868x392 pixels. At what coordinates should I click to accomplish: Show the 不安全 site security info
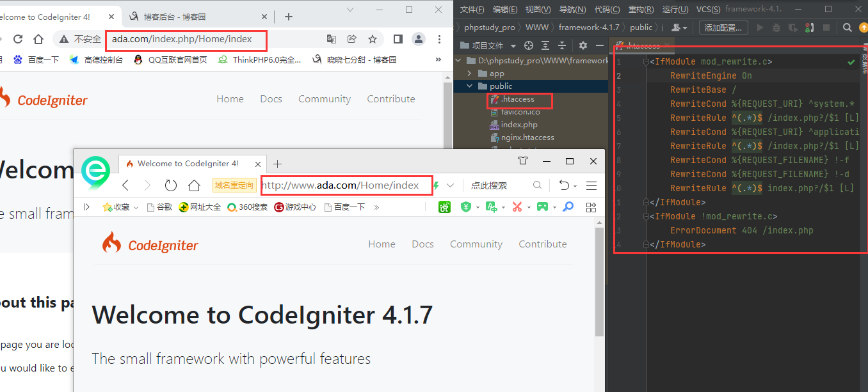[81, 39]
